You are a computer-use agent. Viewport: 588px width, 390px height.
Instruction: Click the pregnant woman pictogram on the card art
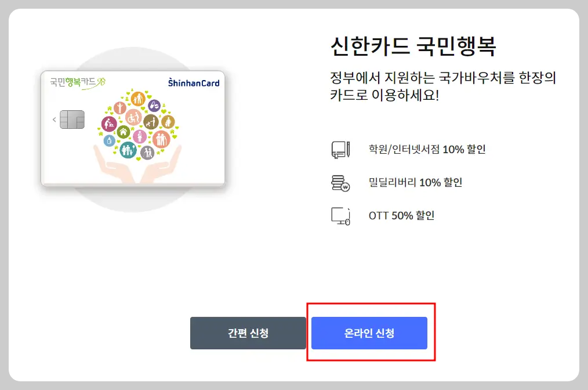(x=139, y=136)
